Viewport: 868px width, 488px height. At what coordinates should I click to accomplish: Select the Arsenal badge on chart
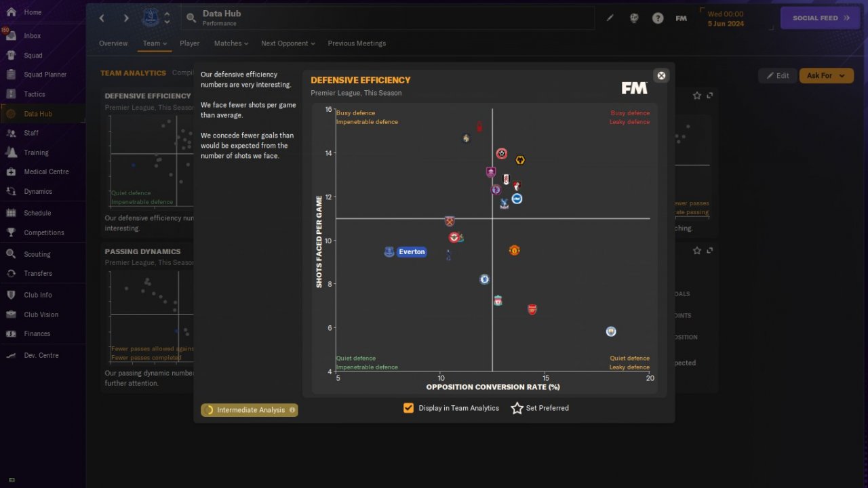(532, 309)
